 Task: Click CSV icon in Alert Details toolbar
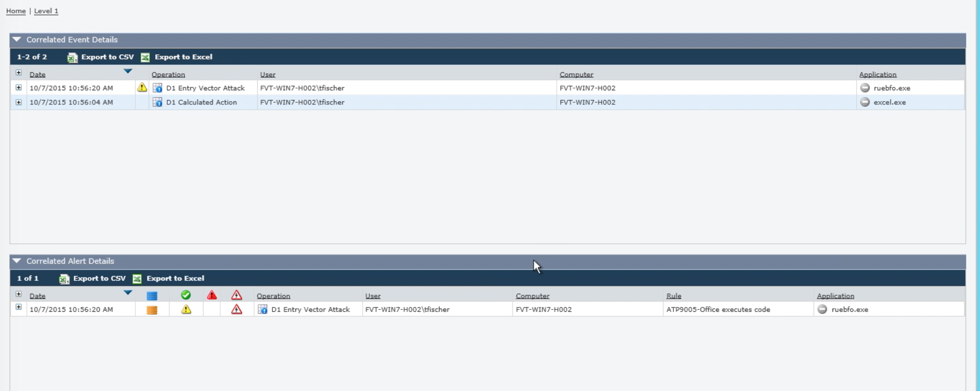point(64,279)
